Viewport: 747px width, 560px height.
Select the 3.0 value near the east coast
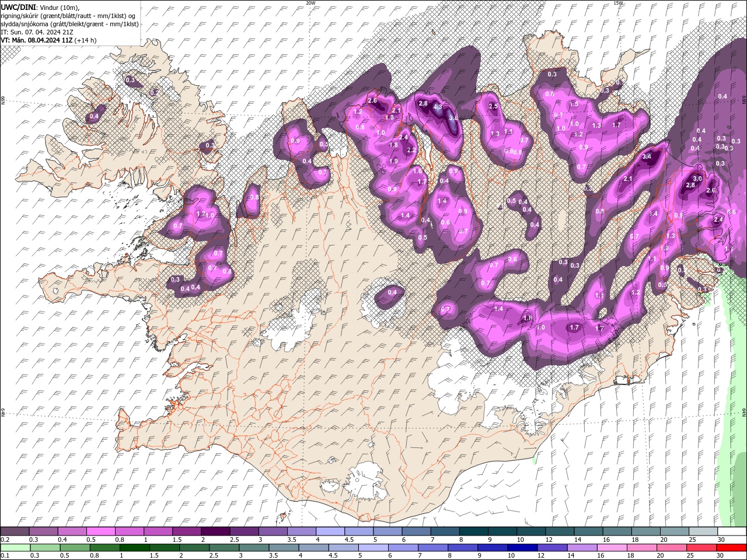point(697,178)
